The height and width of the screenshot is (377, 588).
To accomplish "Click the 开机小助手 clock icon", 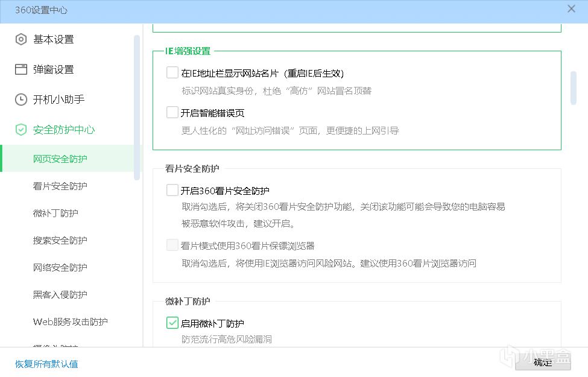I will [x=21, y=100].
